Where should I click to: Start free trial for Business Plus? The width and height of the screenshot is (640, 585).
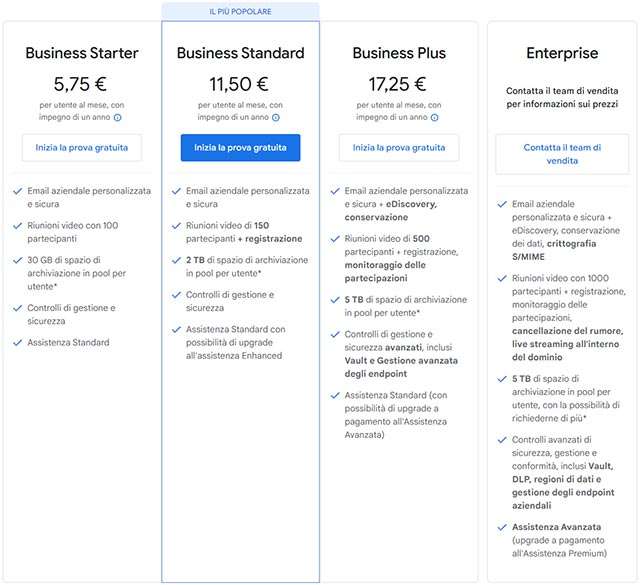(398, 148)
